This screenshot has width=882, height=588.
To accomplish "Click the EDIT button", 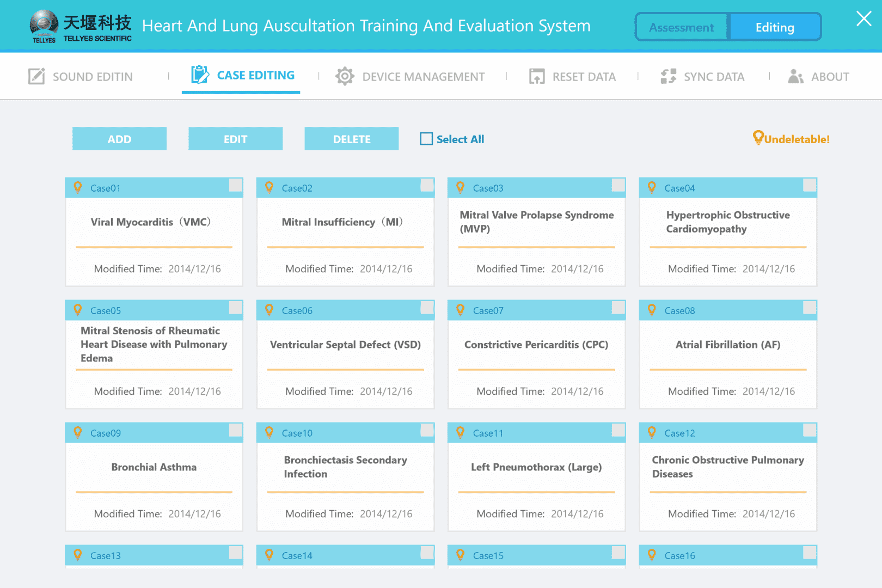I will pos(235,139).
